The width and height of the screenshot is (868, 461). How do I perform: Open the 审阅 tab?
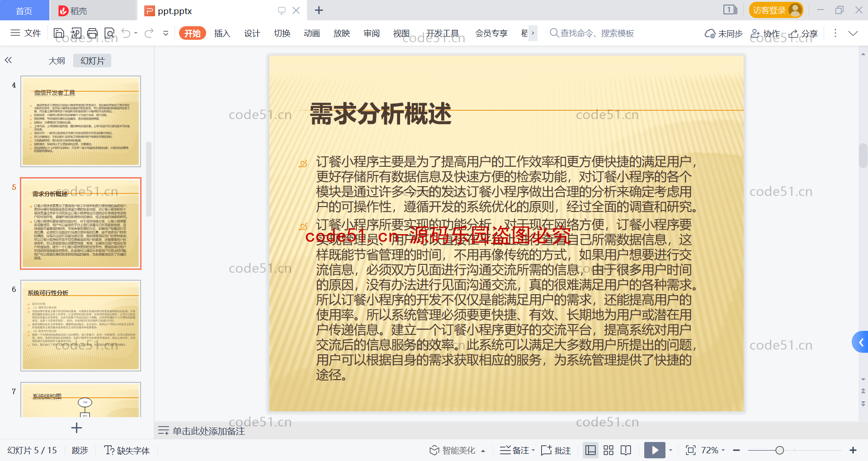372,33
